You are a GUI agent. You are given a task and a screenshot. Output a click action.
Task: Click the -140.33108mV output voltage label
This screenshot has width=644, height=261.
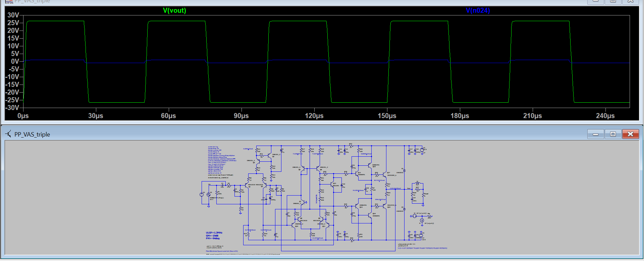coord(395,188)
